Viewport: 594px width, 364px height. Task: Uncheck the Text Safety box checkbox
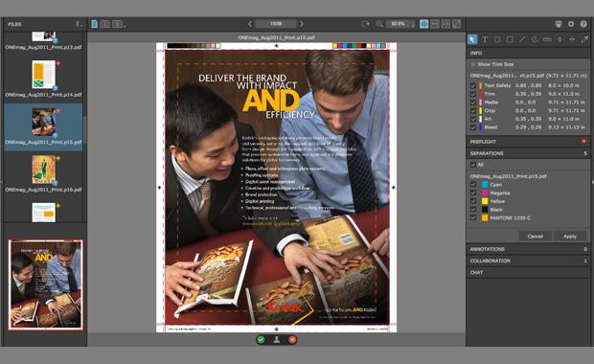pos(473,85)
